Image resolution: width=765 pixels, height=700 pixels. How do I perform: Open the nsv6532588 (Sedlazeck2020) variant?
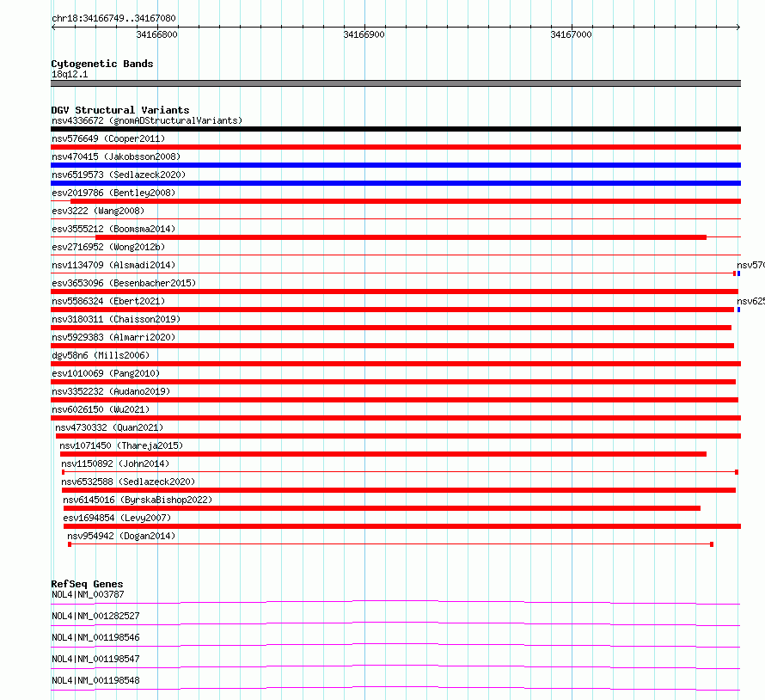(128, 482)
